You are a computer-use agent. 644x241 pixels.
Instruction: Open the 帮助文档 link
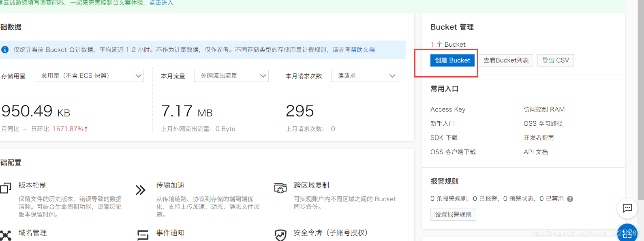click(x=363, y=49)
